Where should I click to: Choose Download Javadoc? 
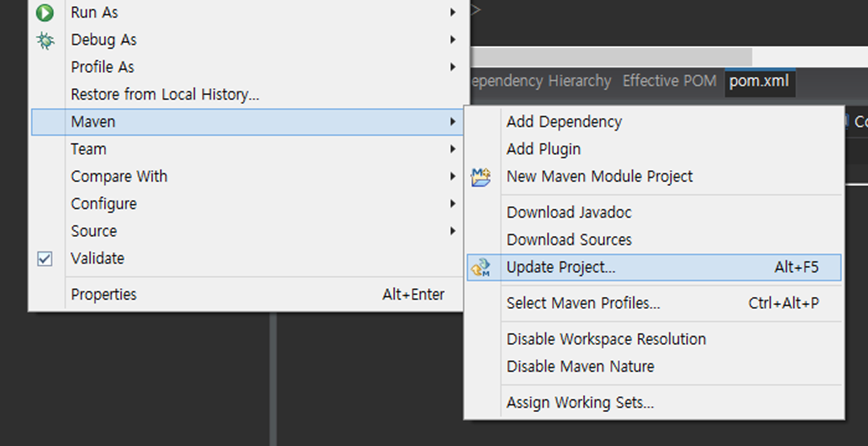click(654, 212)
